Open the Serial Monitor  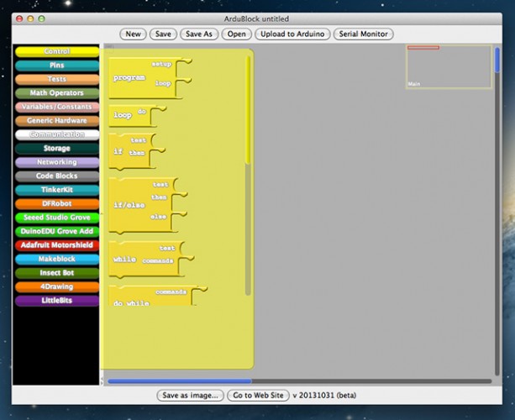coord(363,34)
